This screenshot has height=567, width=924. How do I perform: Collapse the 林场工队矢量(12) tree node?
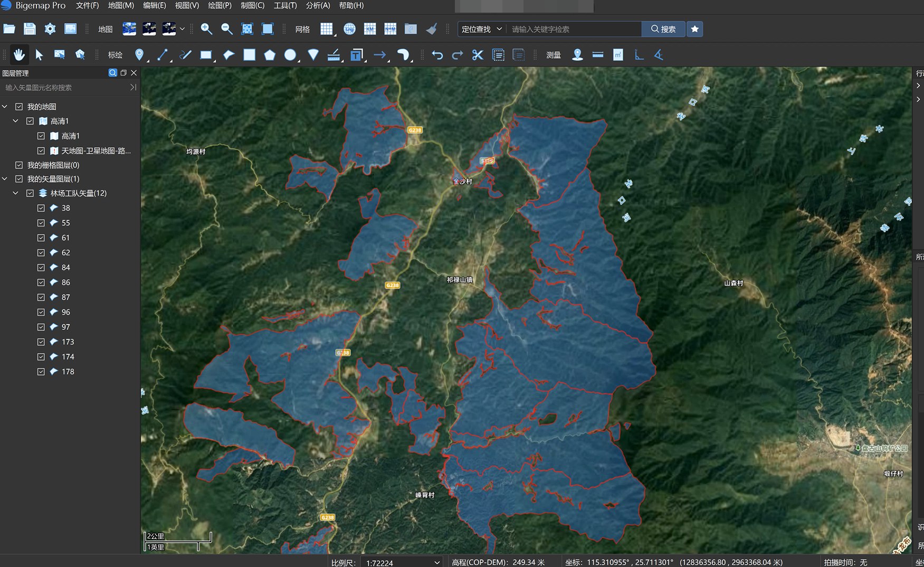tap(15, 193)
